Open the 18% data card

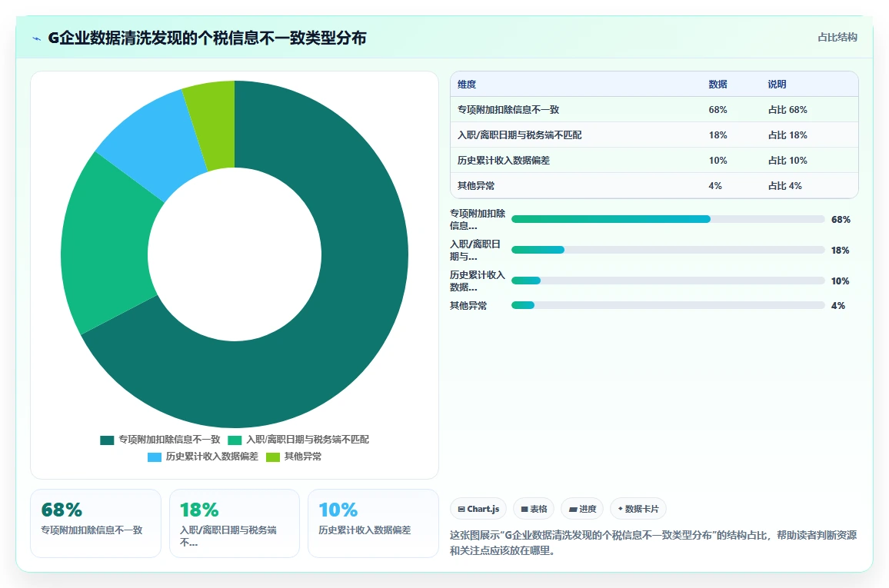(234, 523)
